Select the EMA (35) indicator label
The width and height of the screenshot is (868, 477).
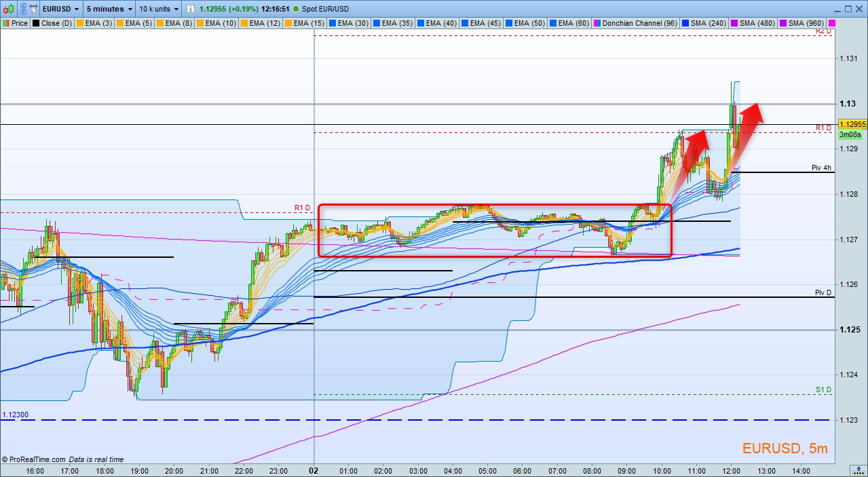pyautogui.click(x=393, y=23)
